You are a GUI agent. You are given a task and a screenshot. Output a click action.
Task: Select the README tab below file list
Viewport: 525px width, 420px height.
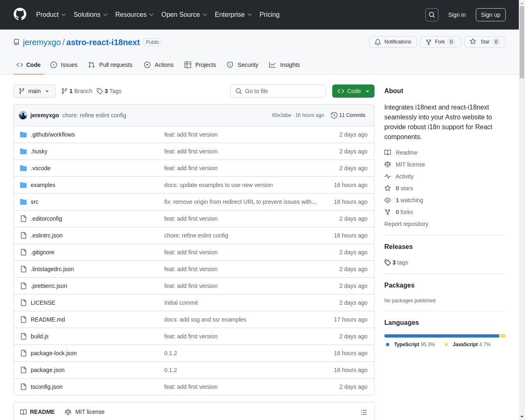(37, 412)
